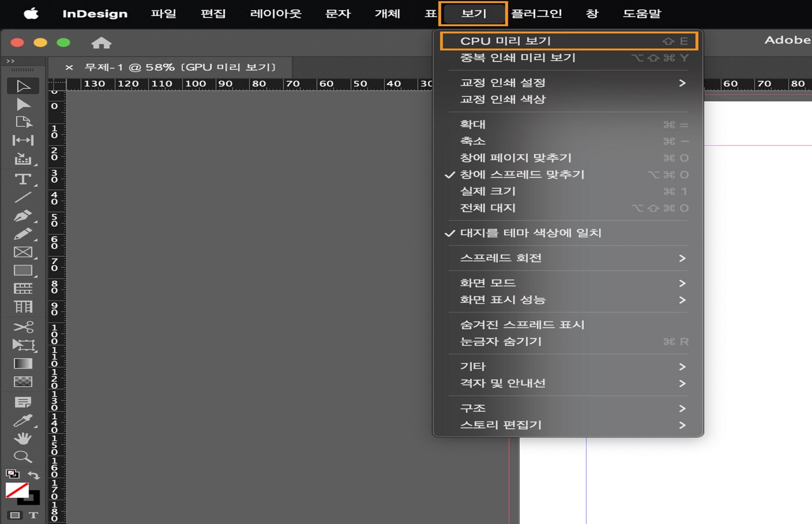Select the Gradient tool
The width and height of the screenshot is (812, 524).
tap(23, 363)
